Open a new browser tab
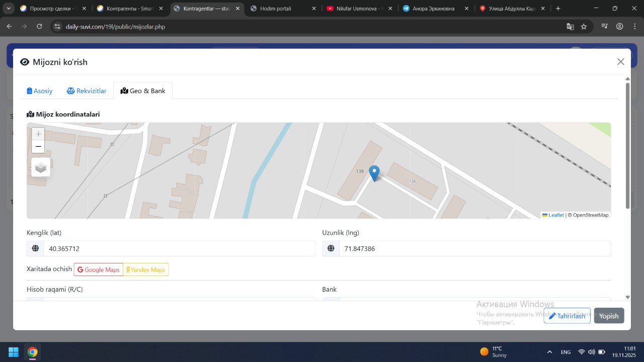This screenshot has height=362, width=644. pyautogui.click(x=558, y=9)
